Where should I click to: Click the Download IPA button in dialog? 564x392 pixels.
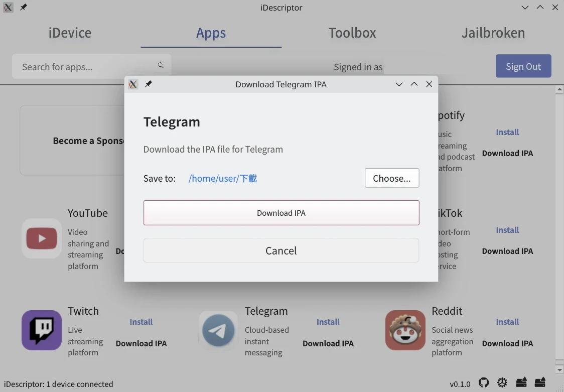pyautogui.click(x=281, y=213)
